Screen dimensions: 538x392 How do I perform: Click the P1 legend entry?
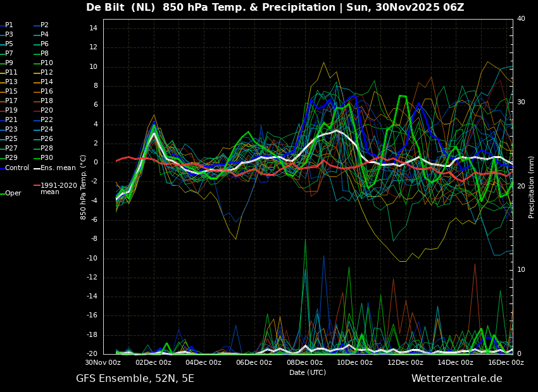click(7, 25)
